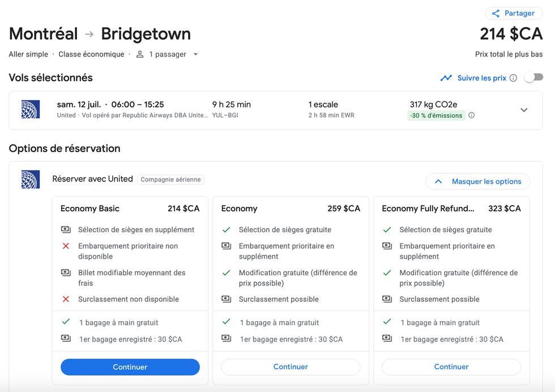The height and width of the screenshot is (392, 555).
Task: Continue with Economy Fully Refundable fare
Action: [451, 367]
